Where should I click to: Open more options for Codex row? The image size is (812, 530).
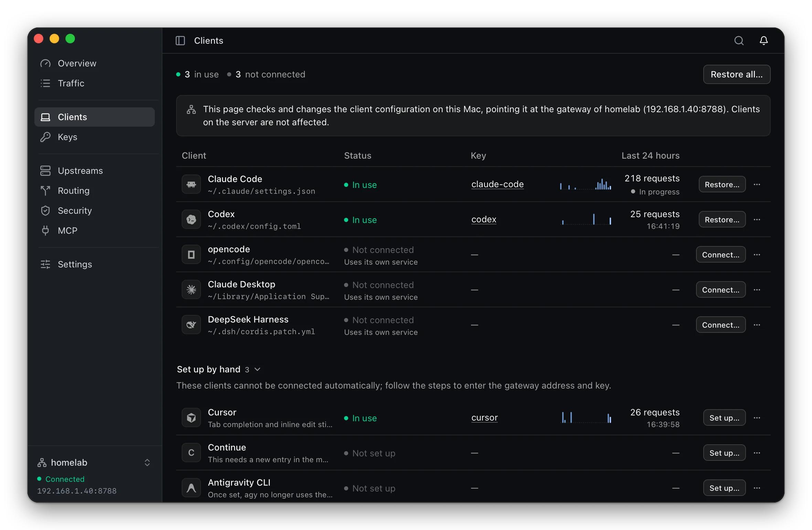(x=757, y=220)
